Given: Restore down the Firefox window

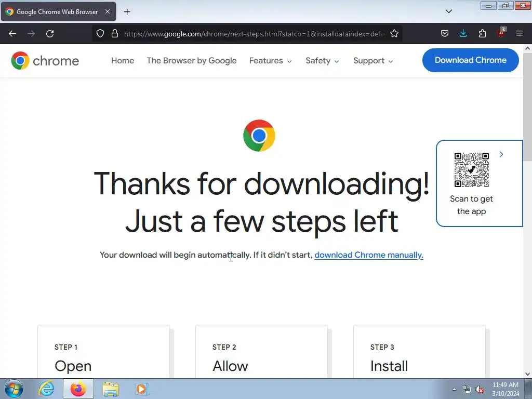Looking at the screenshot, I should (505, 5).
